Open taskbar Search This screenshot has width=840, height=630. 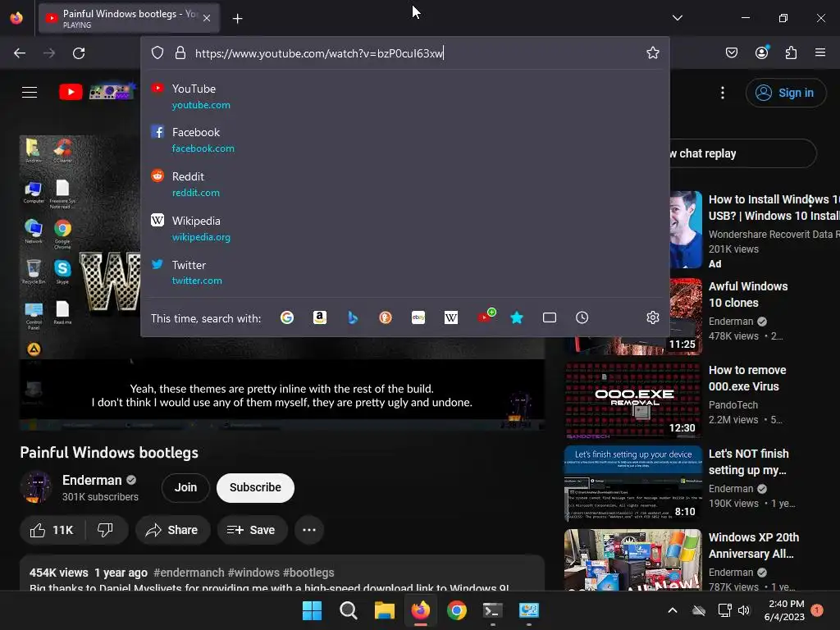[x=348, y=610]
